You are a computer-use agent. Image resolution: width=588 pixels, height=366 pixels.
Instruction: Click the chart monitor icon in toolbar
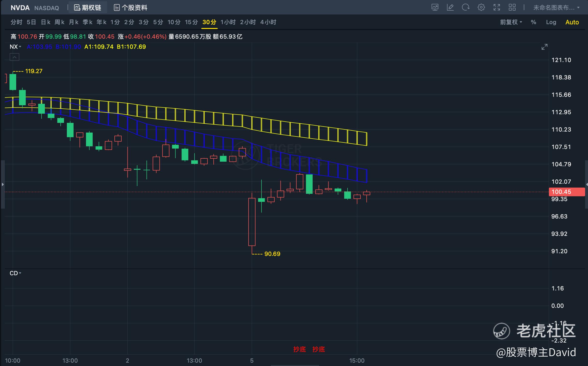click(435, 7)
